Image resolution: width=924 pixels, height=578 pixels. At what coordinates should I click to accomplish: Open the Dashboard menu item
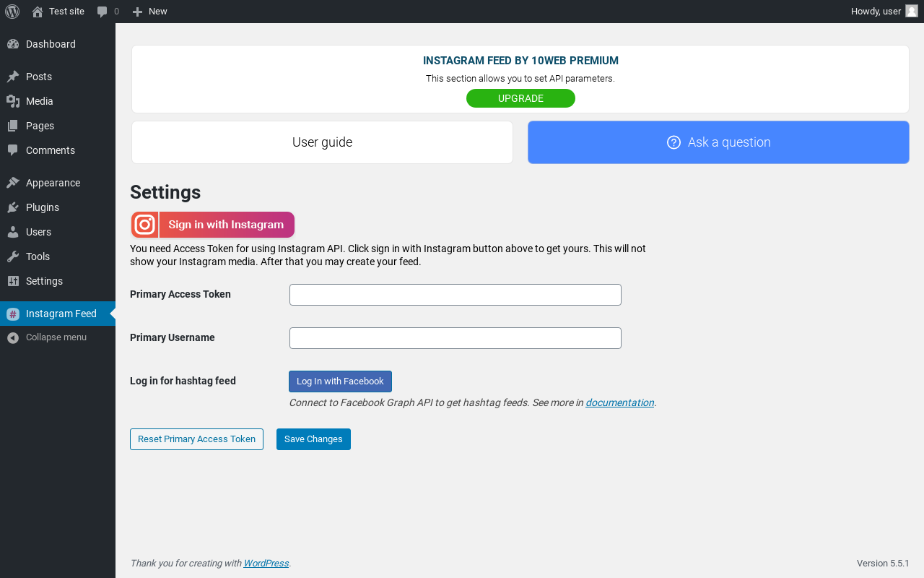click(x=51, y=44)
